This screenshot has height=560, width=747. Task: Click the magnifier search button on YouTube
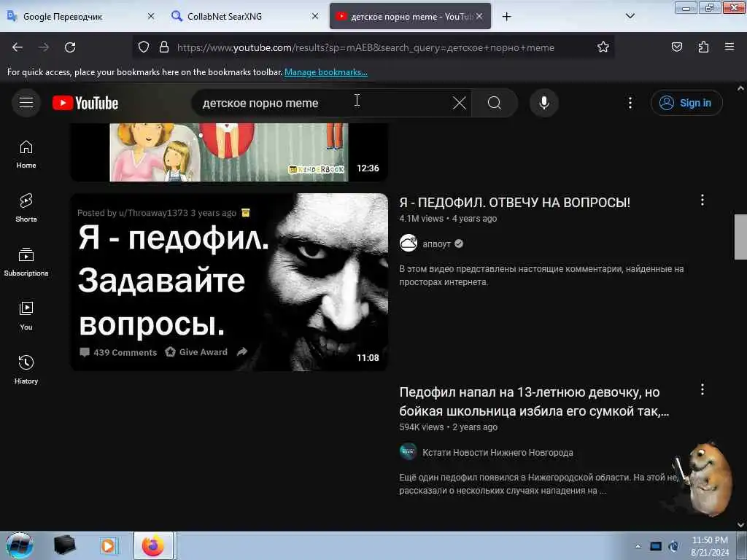click(x=495, y=103)
